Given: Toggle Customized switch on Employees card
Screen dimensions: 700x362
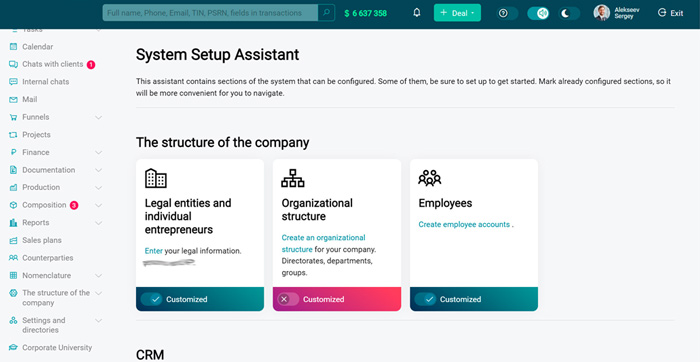Looking at the screenshot, I should click(425, 299).
